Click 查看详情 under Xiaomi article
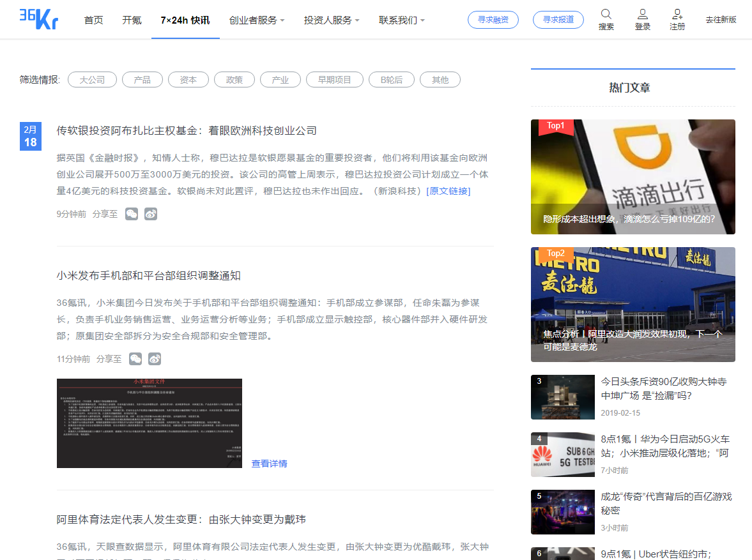 [270, 464]
